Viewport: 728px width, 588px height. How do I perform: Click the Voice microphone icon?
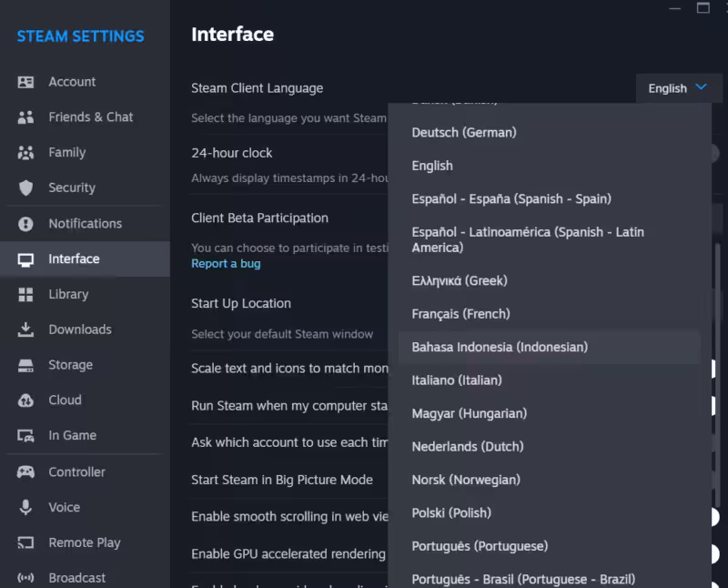coord(25,508)
